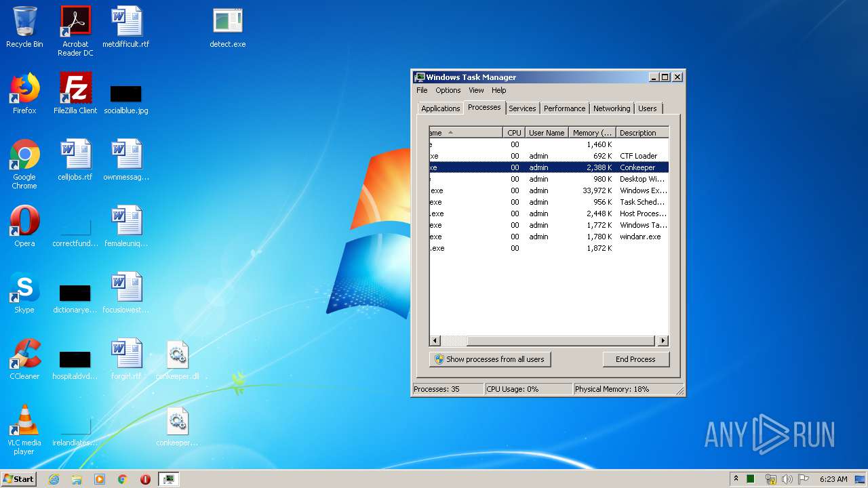Select femaleuniq... document icon

click(x=126, y=226)
